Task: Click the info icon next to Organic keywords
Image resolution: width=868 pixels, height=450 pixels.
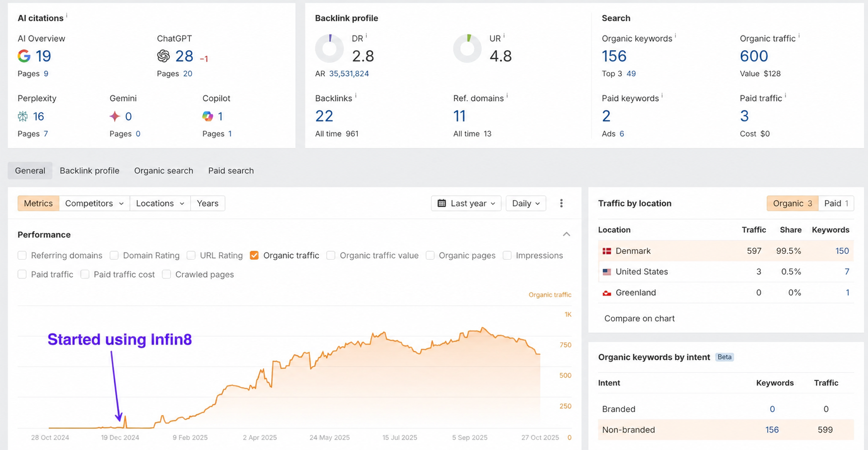Action: (676, 36)
